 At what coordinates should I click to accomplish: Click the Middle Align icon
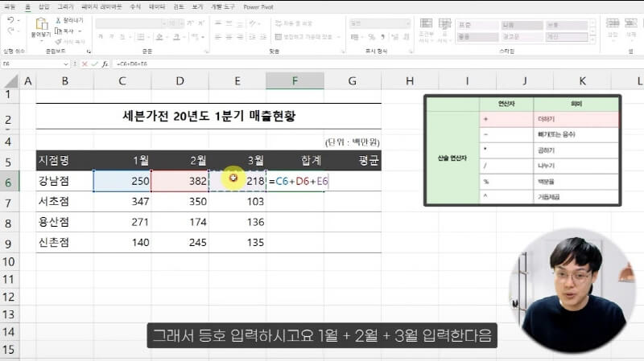229,23
